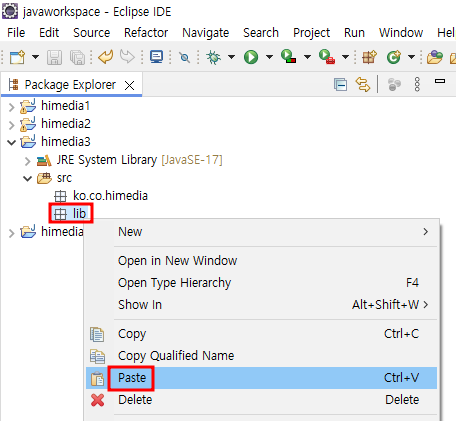Open the New Java Class dropdown arrow
This screenshot has height=421, width=456.
tap(411, 57)
